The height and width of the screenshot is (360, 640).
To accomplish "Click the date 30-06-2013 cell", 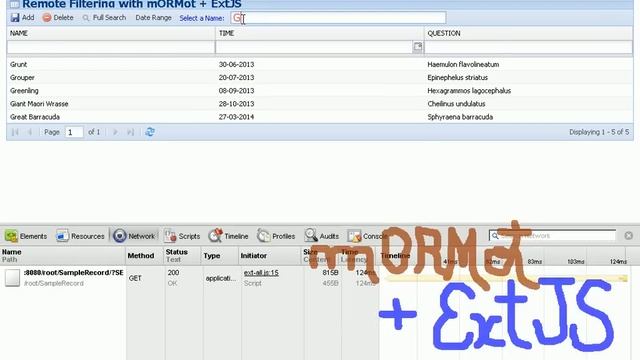I will coord(236,64).
